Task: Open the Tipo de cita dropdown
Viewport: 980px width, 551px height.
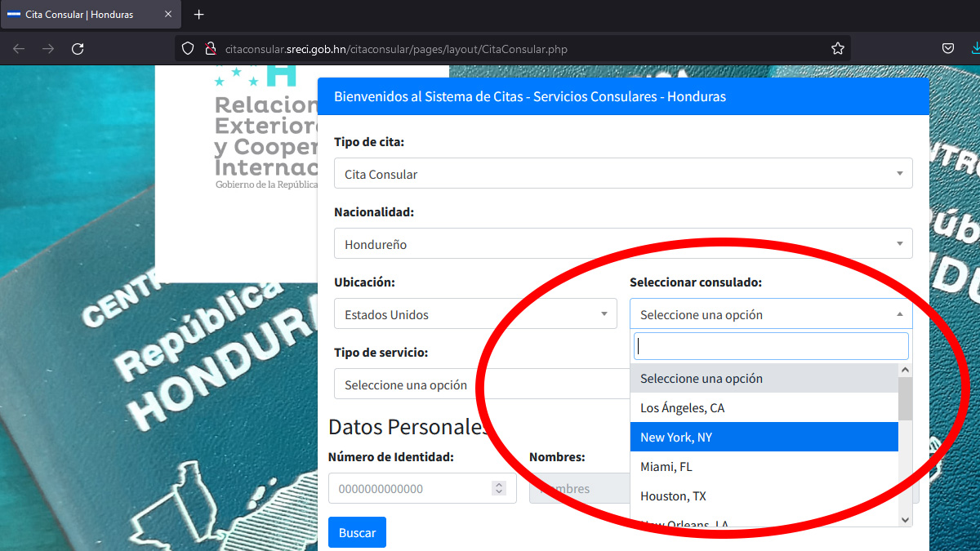Action: click(623, 173)
